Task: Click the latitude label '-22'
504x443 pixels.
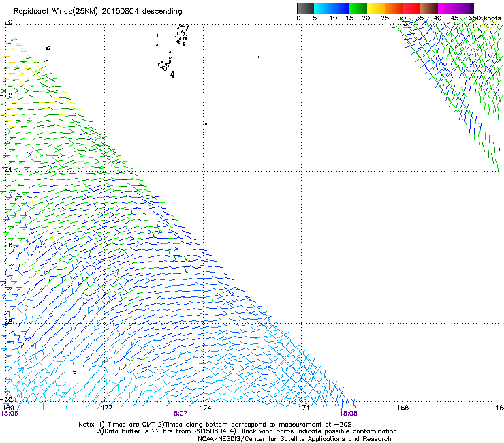Action: 6,95
